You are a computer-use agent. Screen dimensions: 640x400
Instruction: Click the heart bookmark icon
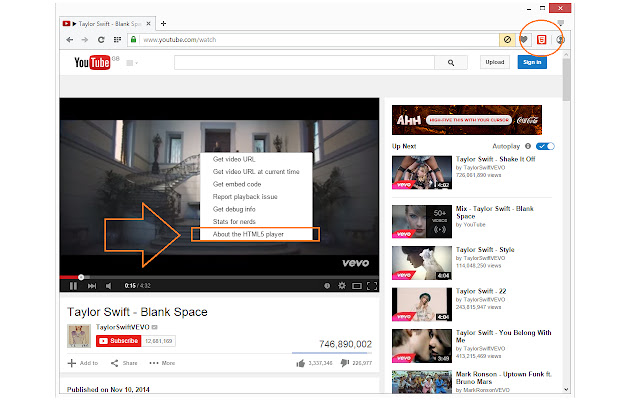(524, 40)
